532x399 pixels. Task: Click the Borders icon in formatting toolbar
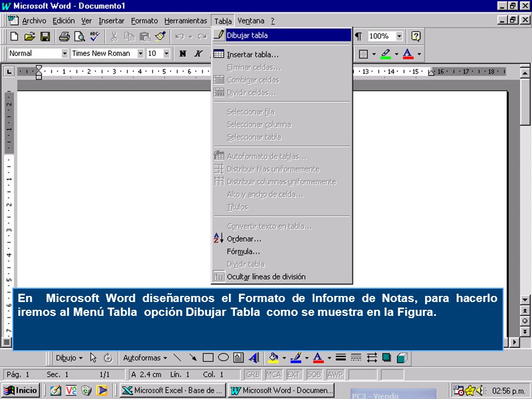(x=364, y=54)
